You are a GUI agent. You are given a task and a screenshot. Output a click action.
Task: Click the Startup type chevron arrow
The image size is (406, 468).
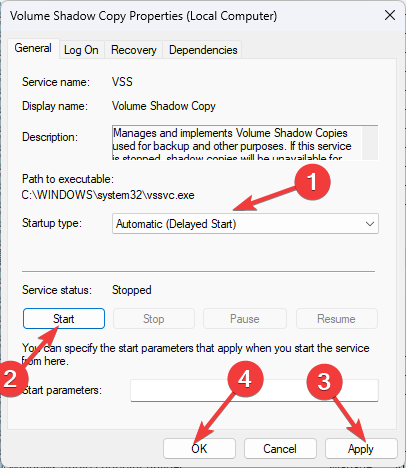point(369,224)
